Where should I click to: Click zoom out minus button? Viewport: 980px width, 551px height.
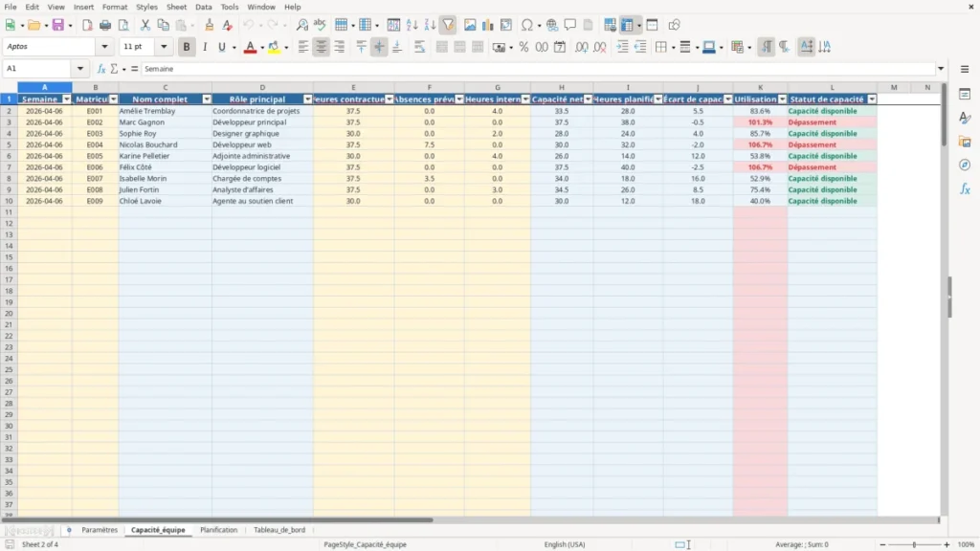pos(882,544)
